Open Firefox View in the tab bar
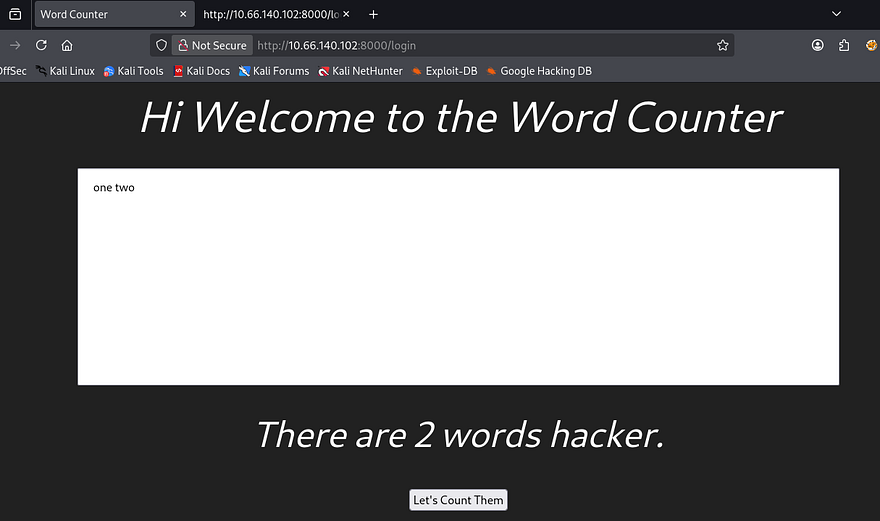Image resolution: width=880 pixels, height=521 pixels. [14, 14]
